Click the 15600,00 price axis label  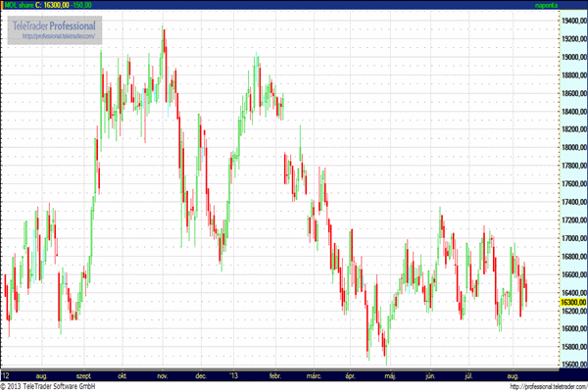tap(571, 366)
